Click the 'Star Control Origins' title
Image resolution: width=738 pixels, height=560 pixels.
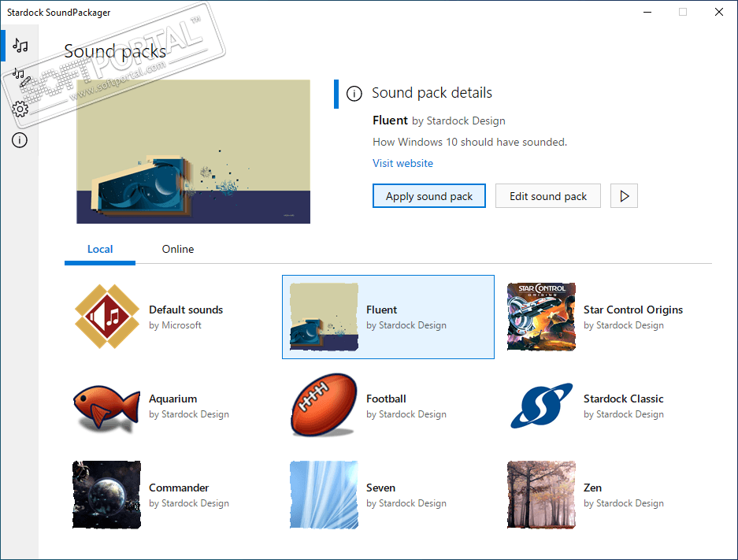point(633,310)
